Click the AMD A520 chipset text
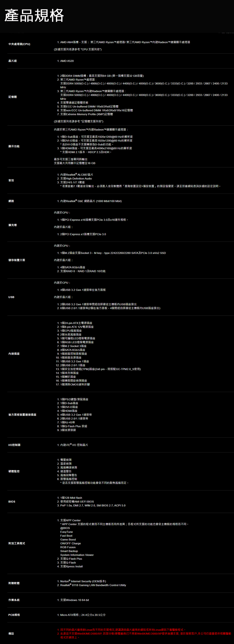Screen dimensions: 234x644 tap(67, 61)
